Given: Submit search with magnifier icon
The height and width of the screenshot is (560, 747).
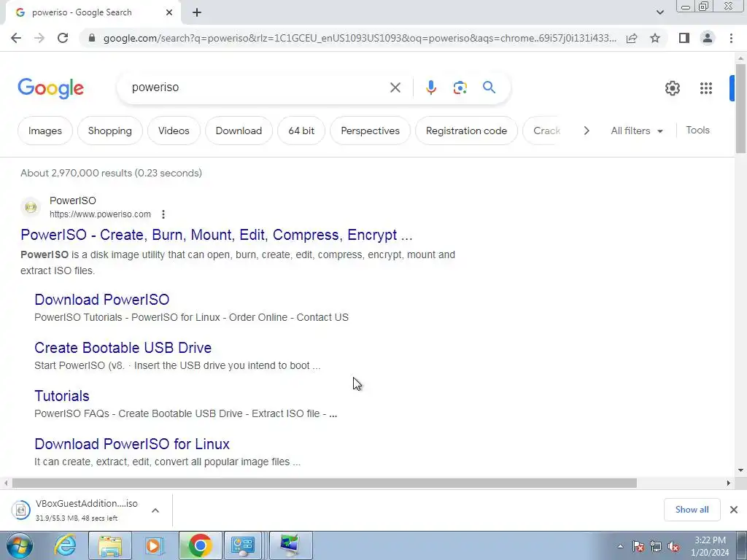Looking at the screenshot, I should click(489, 87).
